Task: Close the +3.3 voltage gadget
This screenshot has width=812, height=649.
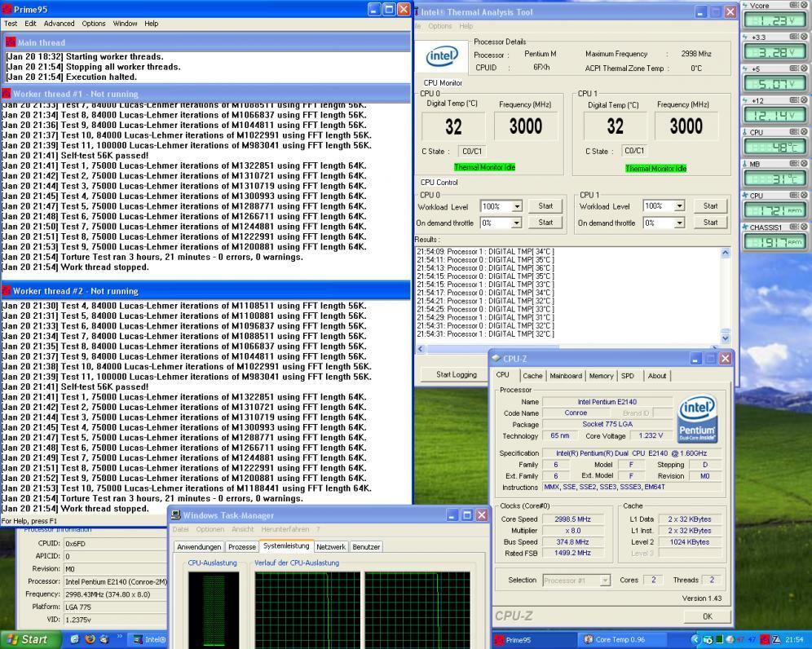Action: [804, 37]
